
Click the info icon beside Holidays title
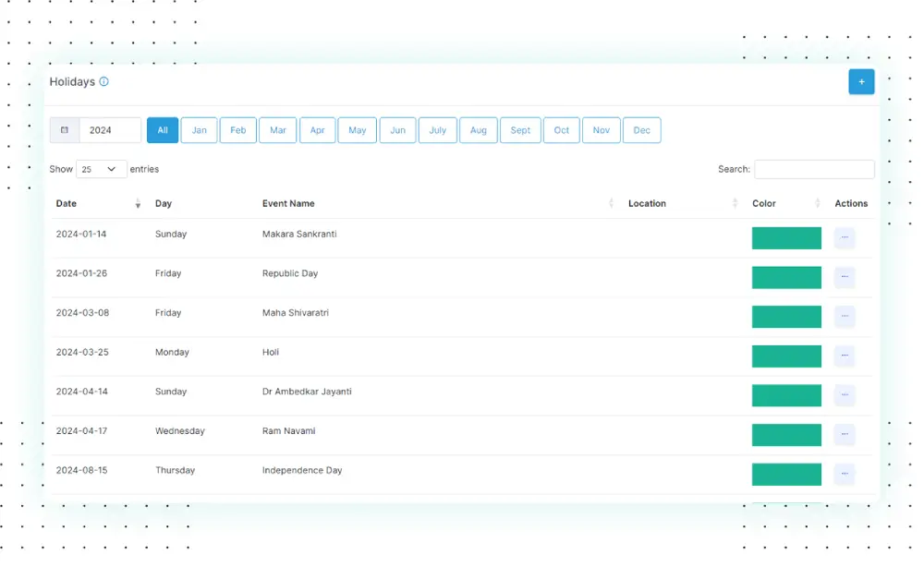tap(103, 82)
